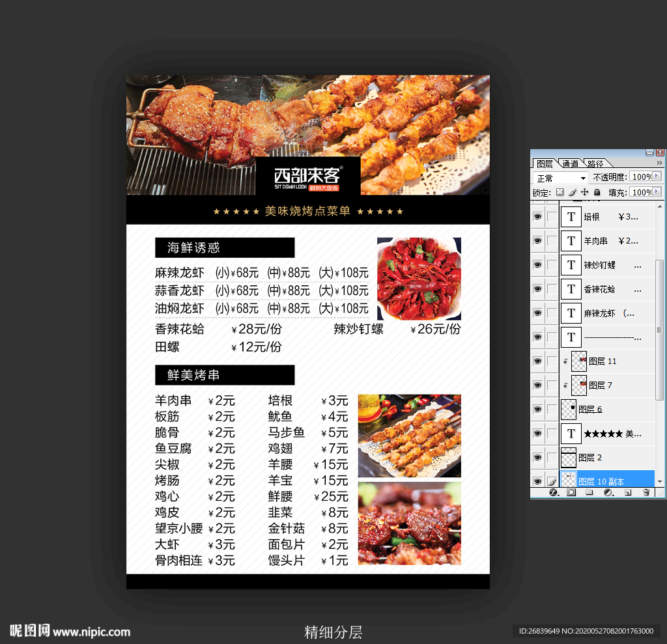Switch to the 图层 tab
Viewport: 667px width, 644px height.
point(545,163)
